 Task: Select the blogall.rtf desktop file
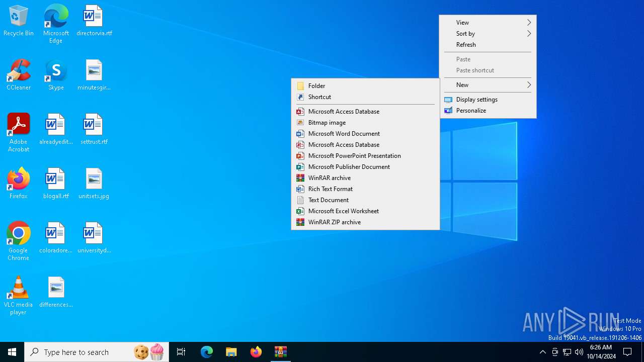(x=56, y=184)
